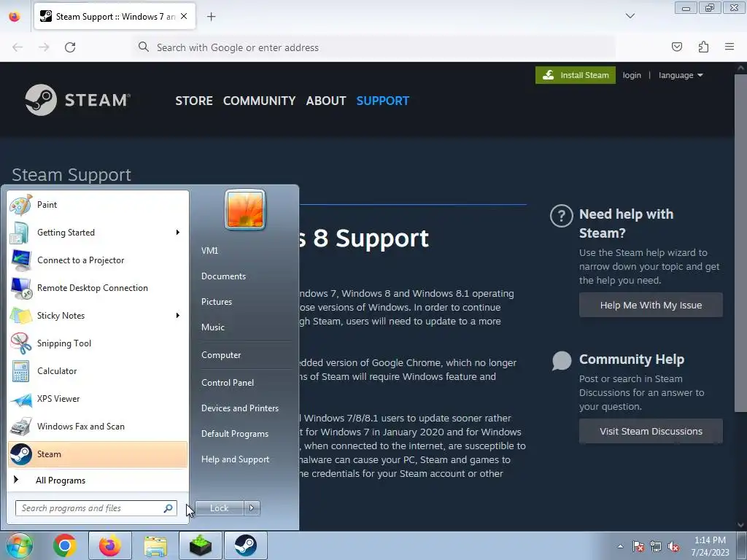Open Computer from Start menu

pyautogui.click(x=221, y=355)
